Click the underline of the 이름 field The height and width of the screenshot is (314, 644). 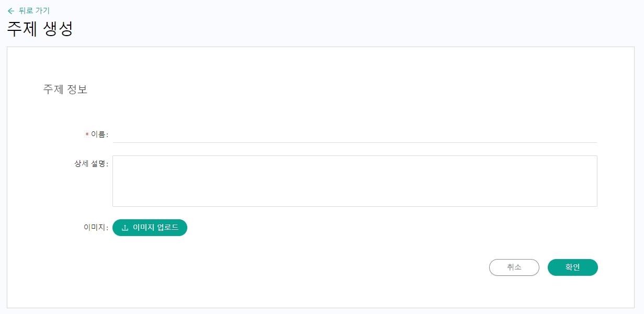point(354,142)
